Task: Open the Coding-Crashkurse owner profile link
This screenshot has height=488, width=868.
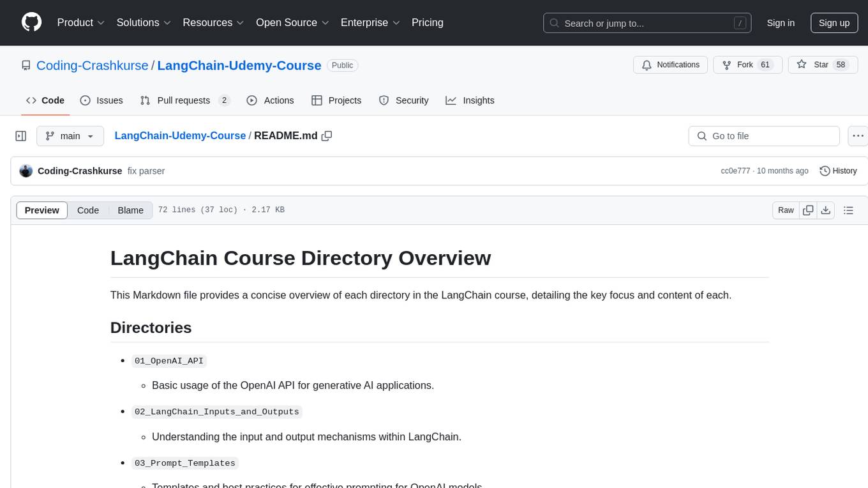Action: (93, 65)
